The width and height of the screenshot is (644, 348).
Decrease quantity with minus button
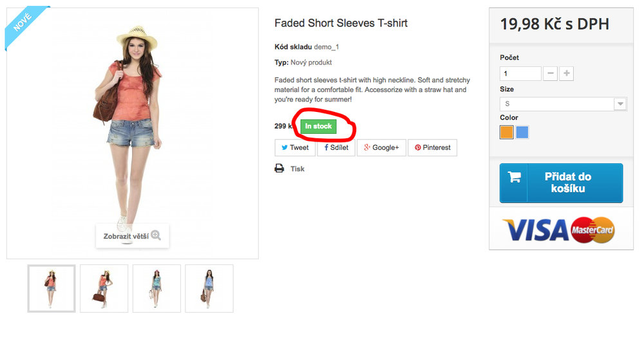click(551, 73)
